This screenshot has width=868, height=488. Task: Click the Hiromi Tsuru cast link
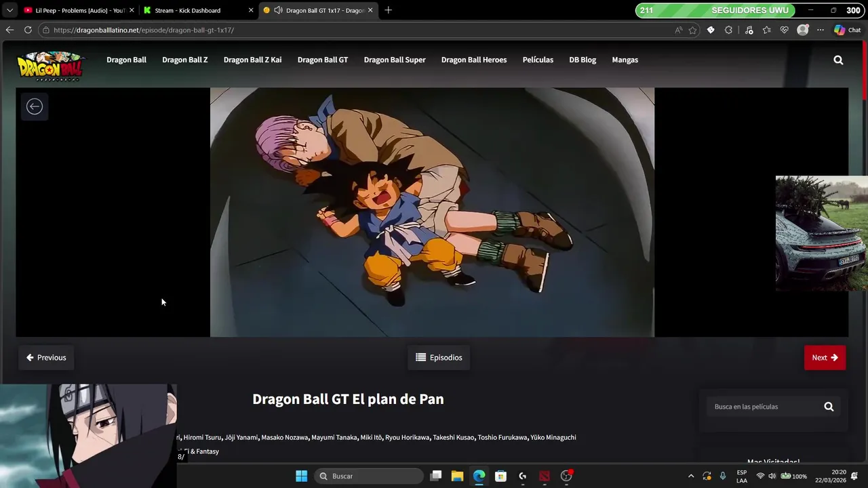(x=202, y=437)
